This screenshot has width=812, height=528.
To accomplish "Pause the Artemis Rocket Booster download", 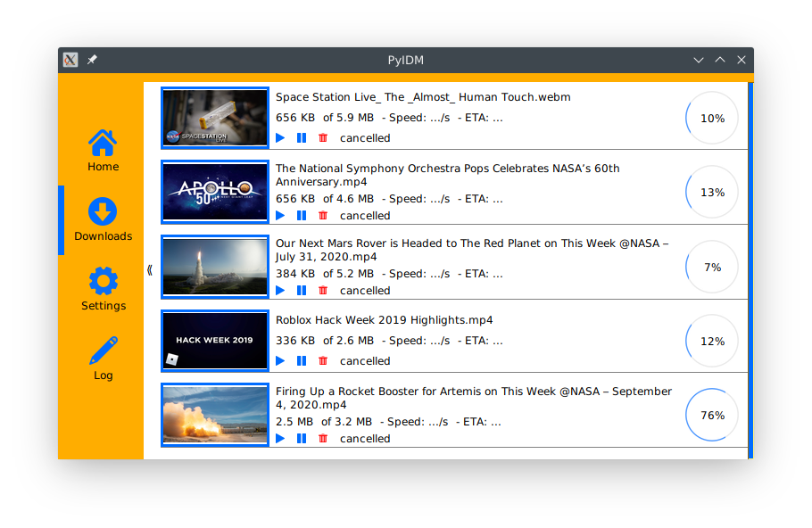I will (302, 439).
